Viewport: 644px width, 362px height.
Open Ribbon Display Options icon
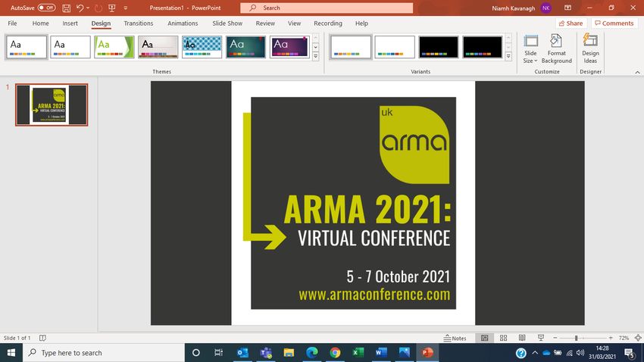pos(567,8)
